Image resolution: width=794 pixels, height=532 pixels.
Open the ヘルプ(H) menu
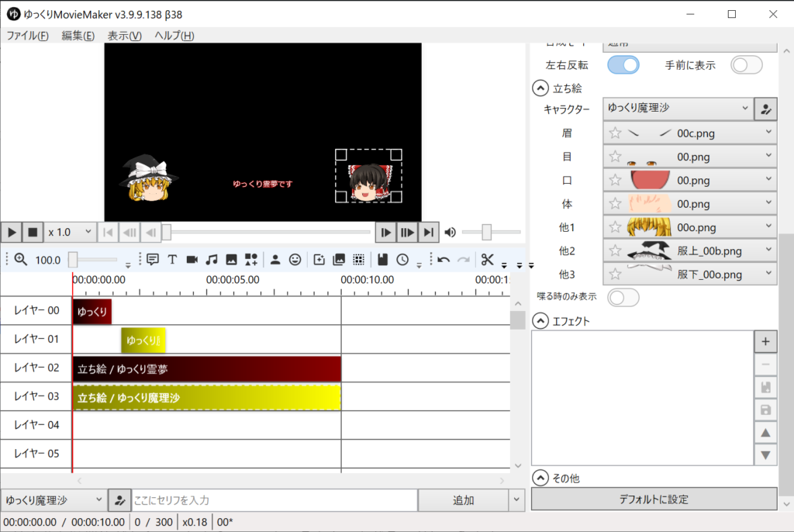174,36
